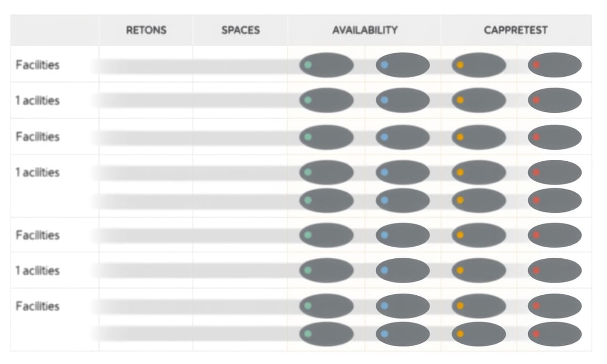Click the orange-dot pill in the top row
Viewport: 607px width, 364px height.
pos(479,65)
